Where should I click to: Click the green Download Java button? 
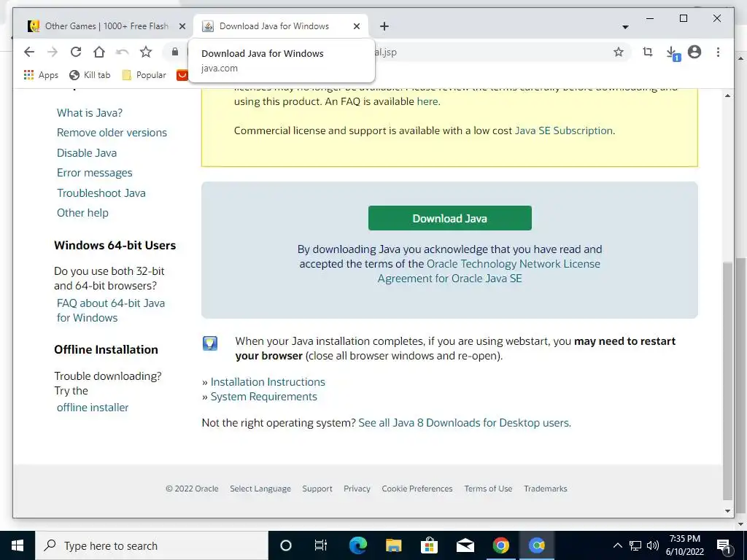(449, 218)
